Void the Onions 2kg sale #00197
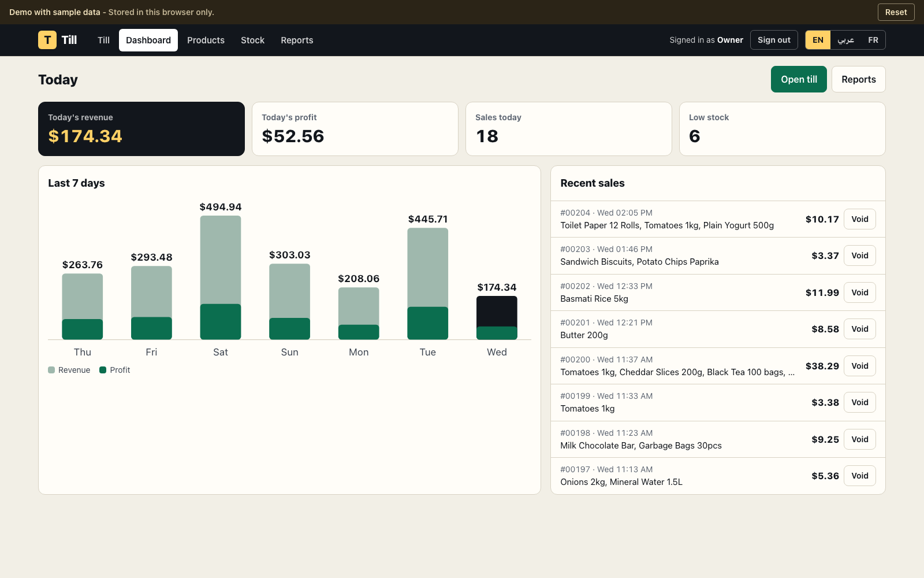Screen dimensions: 924x578 click(x=859, y=476)
